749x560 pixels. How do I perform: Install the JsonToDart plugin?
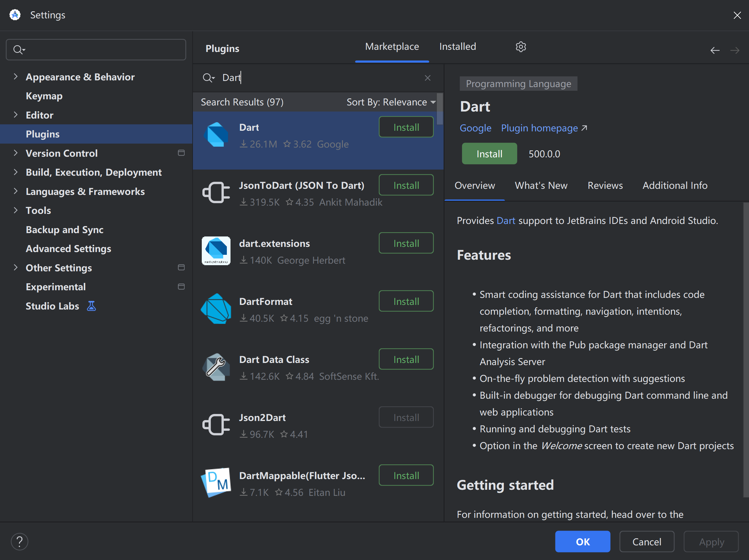[x=406, y=185]
